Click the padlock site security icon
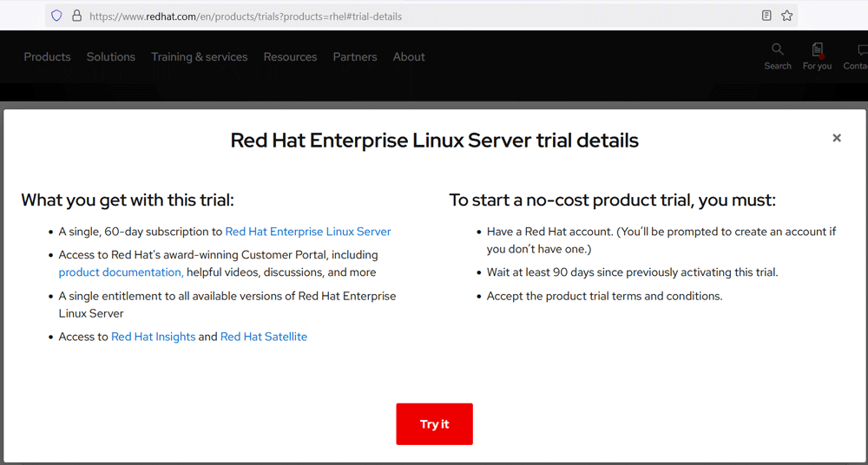The width and height of the screenshot is (868, 465). tap(77, 16)
